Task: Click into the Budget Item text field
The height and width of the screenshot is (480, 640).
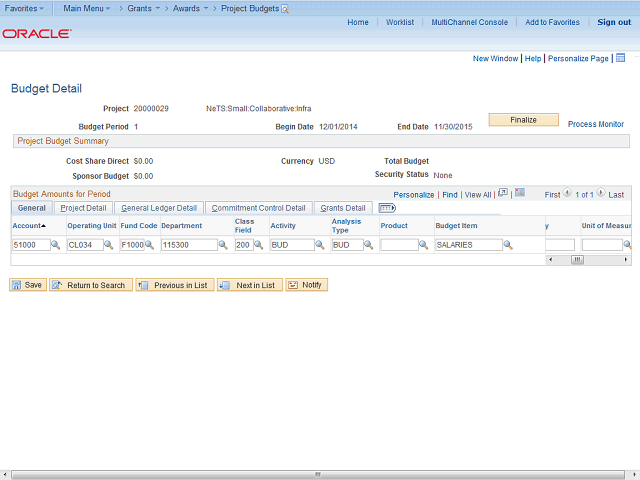Action: pyautogui.click(x=468, y=245)
